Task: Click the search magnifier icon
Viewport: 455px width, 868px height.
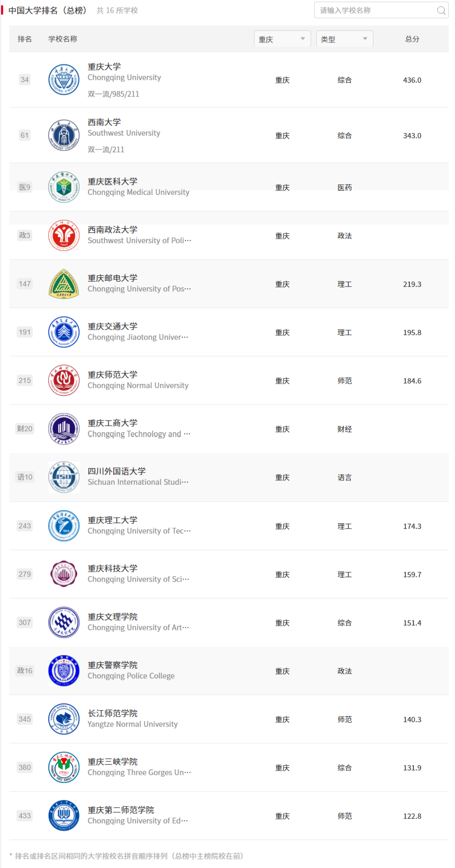Action: (x=441, y=10)
